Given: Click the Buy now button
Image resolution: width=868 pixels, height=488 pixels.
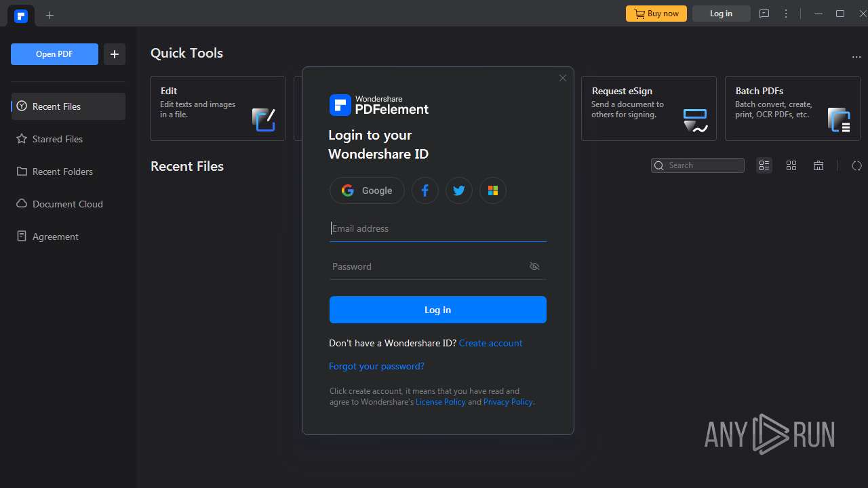Looking at the screenshot, I should (x=656, y=14).
